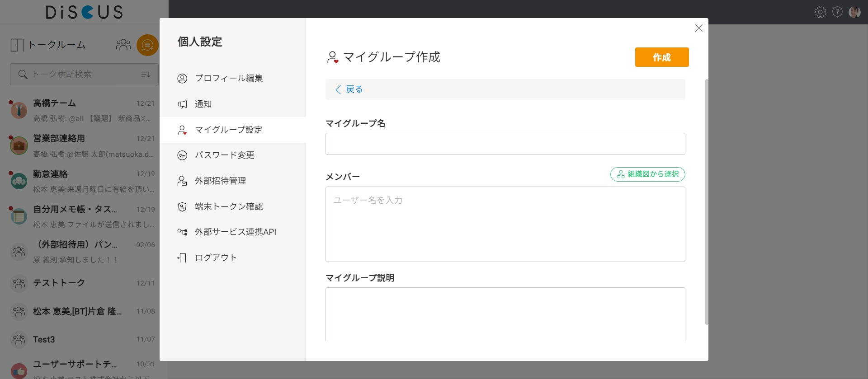Image resolution: width=868 pixels, height=379 pixels.
Task: Open 通知 settings menu item
Action: [232, 104]
